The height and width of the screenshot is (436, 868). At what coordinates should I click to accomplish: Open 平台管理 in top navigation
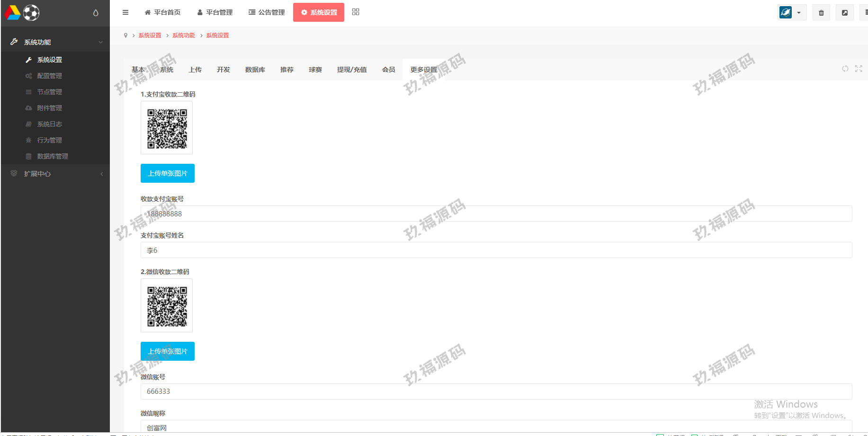(x=215, y=12)
